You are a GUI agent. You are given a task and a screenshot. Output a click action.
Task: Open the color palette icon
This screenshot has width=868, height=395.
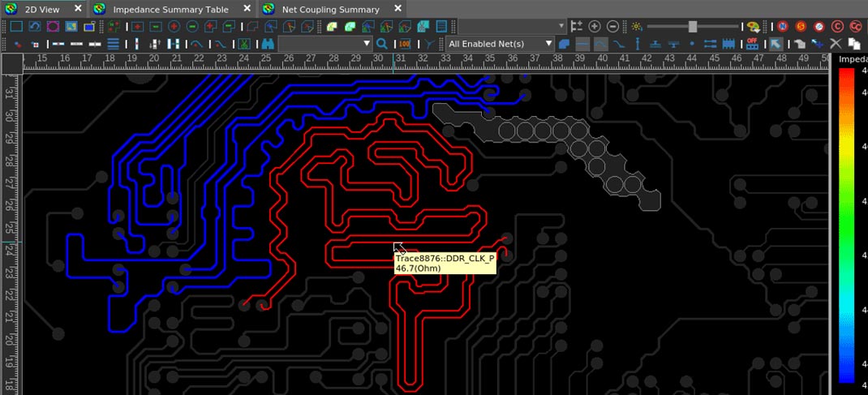click(753, 27)
